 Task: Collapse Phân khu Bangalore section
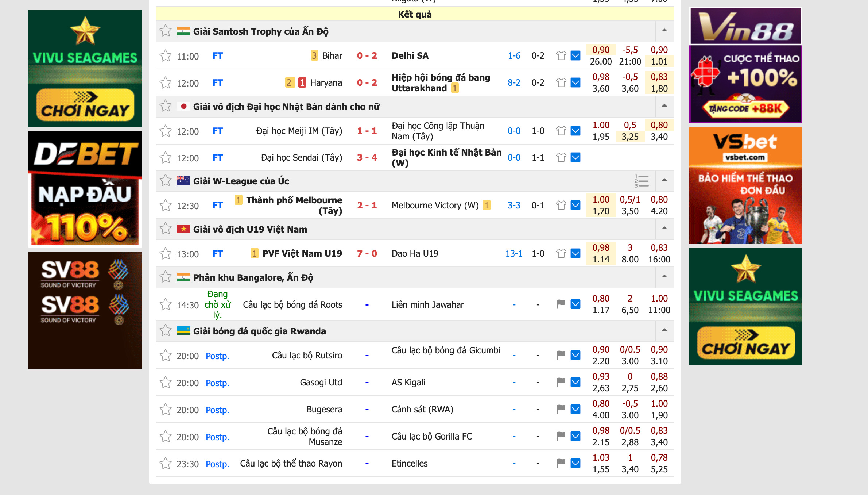pyautogui.click(x=664, y=277)
